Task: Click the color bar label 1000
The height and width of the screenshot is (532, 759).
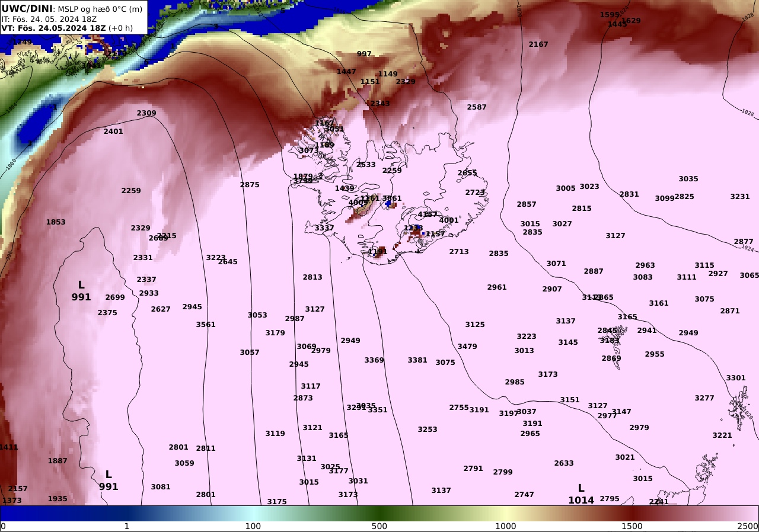Action: pyautogui.click(x=506, y=526)
